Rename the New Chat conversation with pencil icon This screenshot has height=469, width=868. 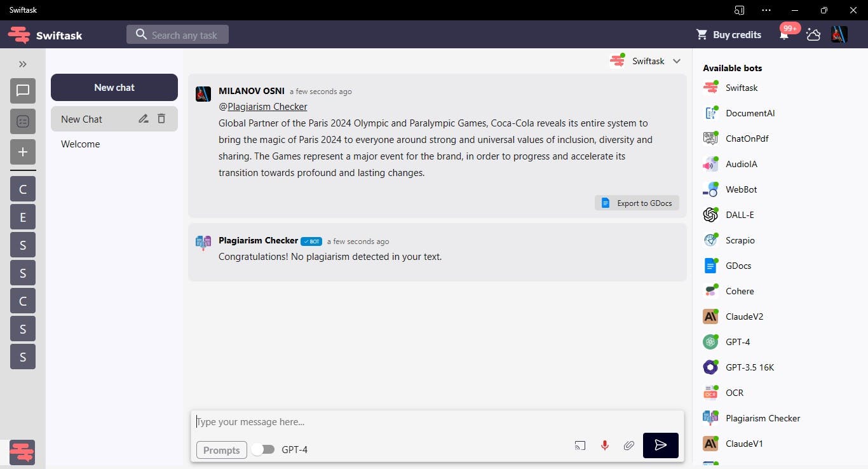(144, 119)
